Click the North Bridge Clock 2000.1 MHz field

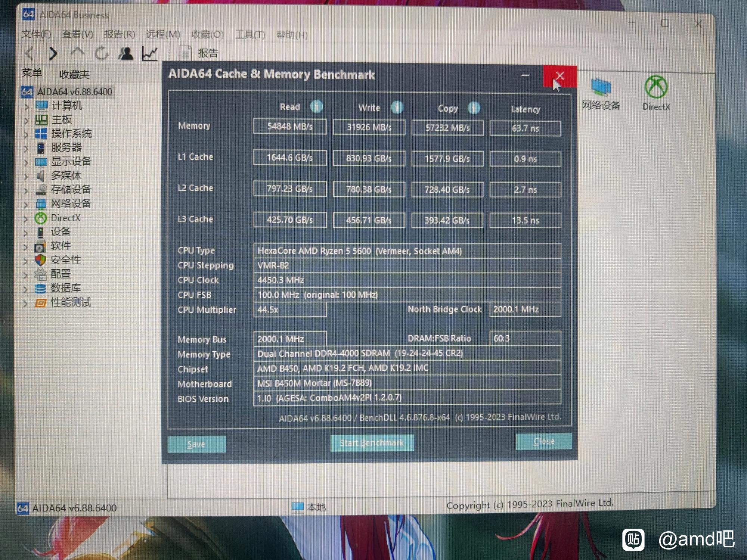tap(525, 309)
